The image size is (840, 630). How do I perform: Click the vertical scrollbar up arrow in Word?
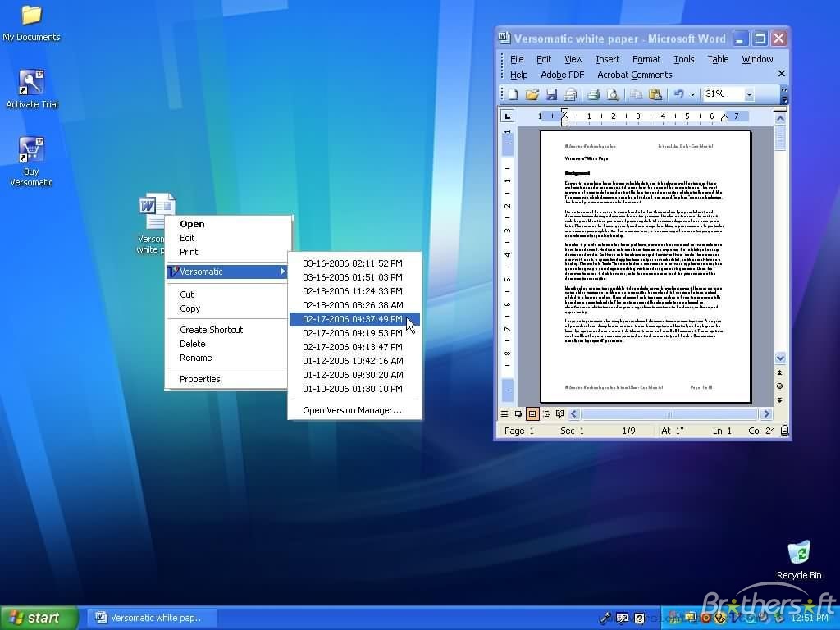(x=780, y=118)
